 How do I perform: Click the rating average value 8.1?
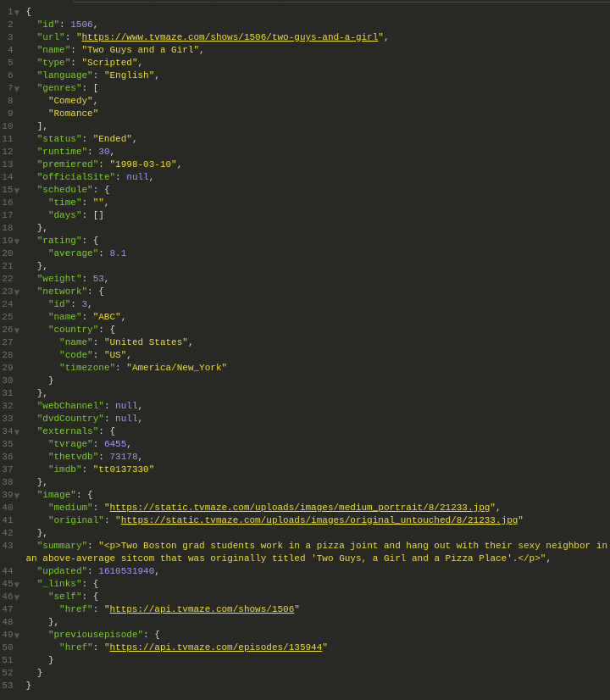118,253
